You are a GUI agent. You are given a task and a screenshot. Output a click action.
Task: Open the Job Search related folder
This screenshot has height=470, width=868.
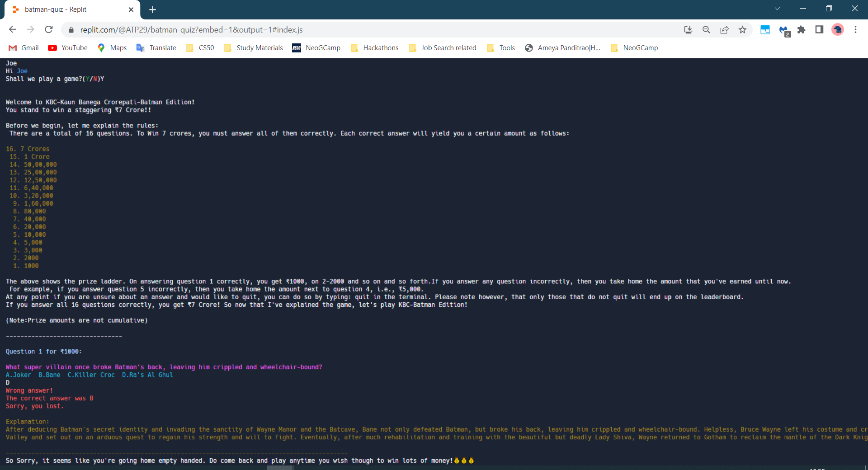point(442,48)
